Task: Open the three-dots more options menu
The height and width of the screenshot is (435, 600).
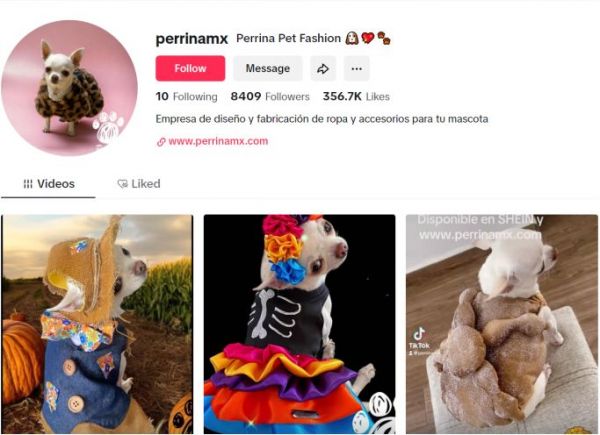Action: point(356,68)
